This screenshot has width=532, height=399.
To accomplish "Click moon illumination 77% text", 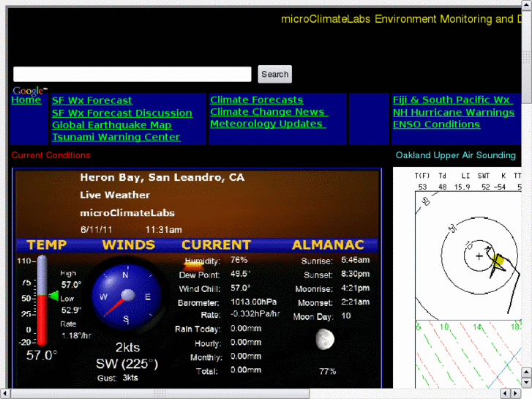I will point(327,371).
